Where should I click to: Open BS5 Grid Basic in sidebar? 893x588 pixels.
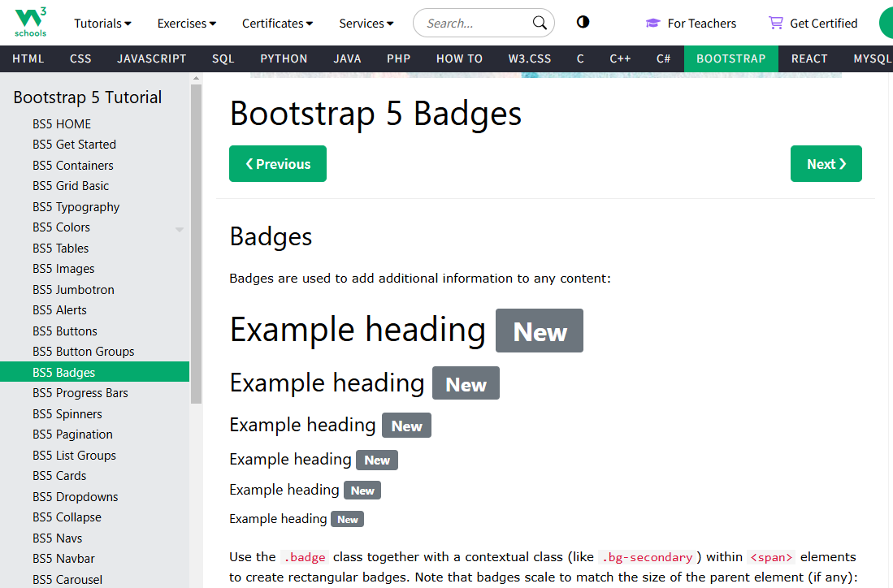coord(94,186)
